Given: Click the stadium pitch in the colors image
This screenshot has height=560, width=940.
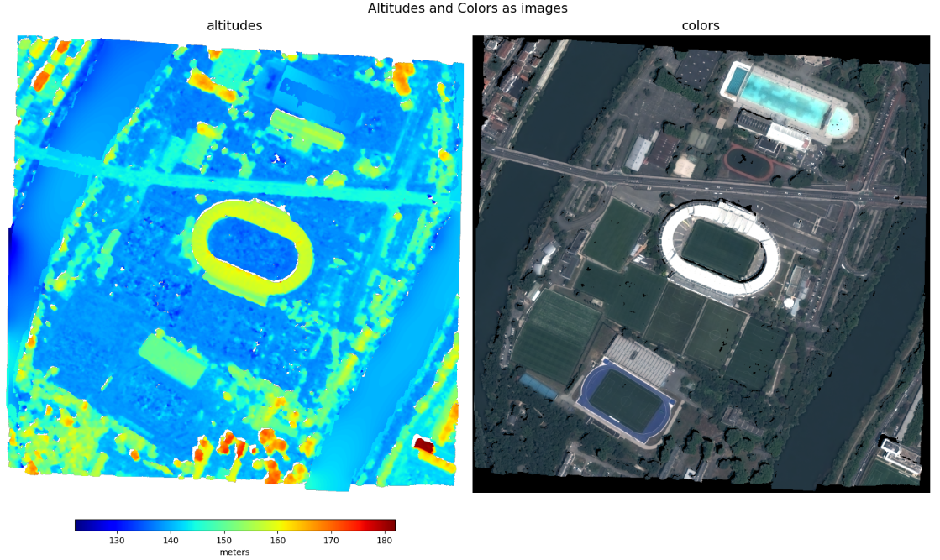Looking at the screenshot, I should (718, 249).
